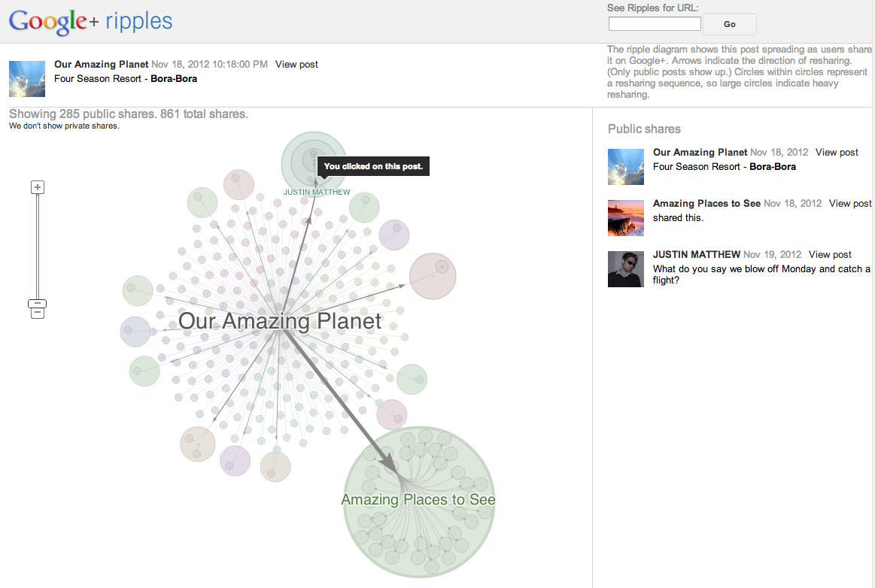The width and height of the screenshot is (875, 588).
Task: Click 'Showing 285 public shares' text
Action: click(129, 114)
